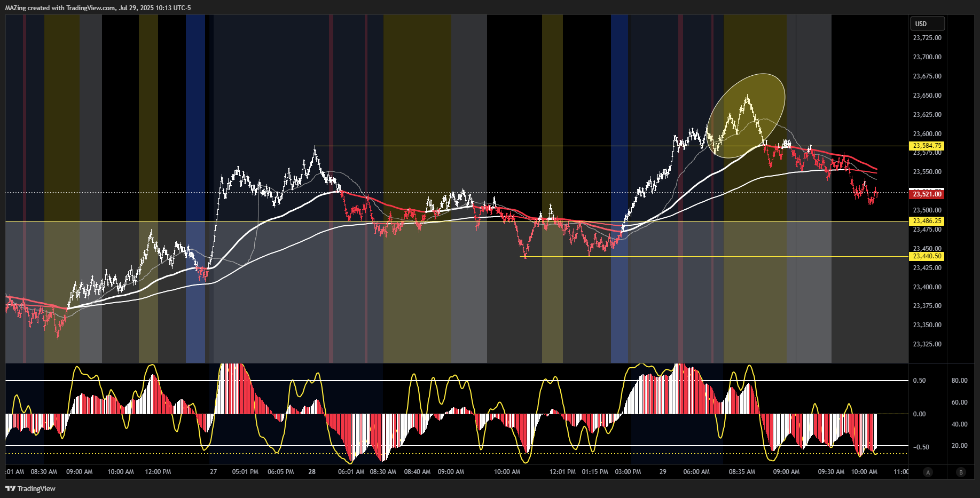980x498 pixels.
Task: Click the 23,425.00 price axis label
Action: pos(927,268)
